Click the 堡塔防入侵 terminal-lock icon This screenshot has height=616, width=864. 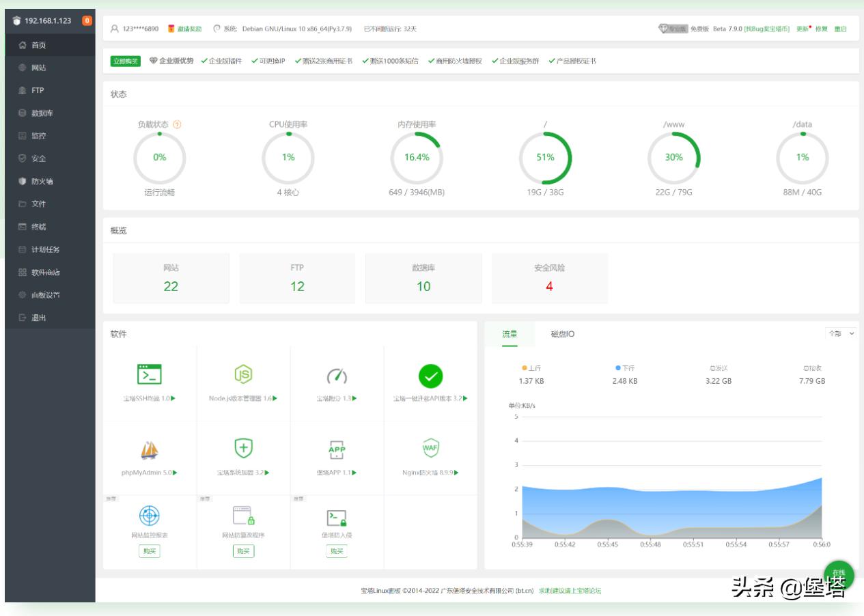tap(337, 518)
